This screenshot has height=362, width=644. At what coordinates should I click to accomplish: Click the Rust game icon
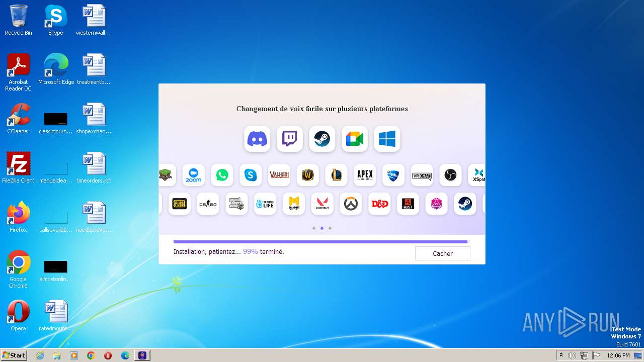pos(408,204)
